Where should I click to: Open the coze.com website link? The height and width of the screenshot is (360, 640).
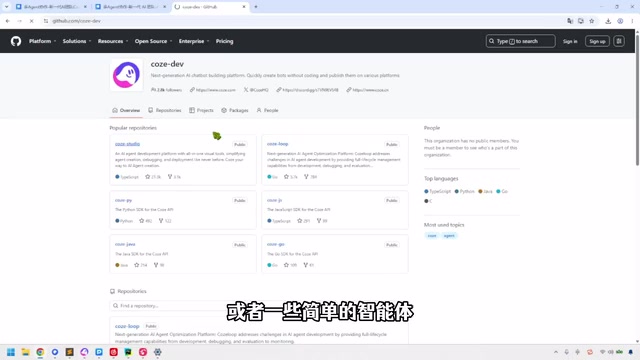[x=216, y=90]
